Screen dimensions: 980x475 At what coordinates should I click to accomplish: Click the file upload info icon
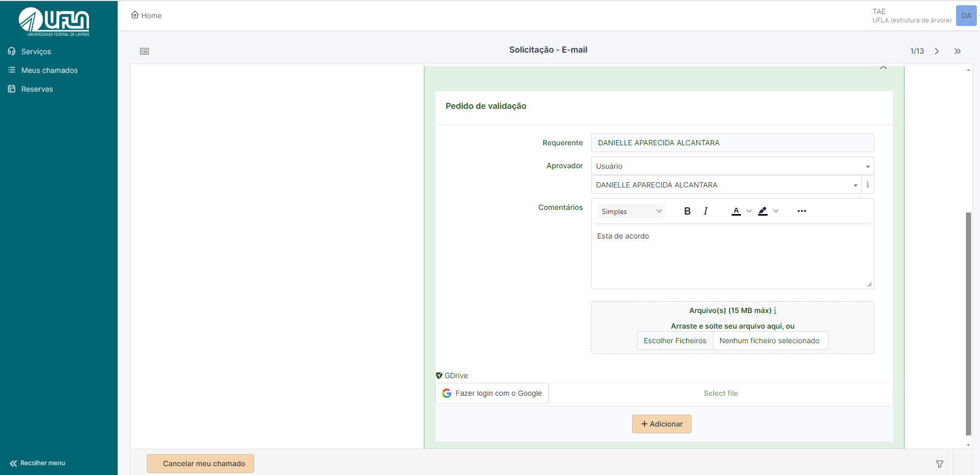point(775,310)
